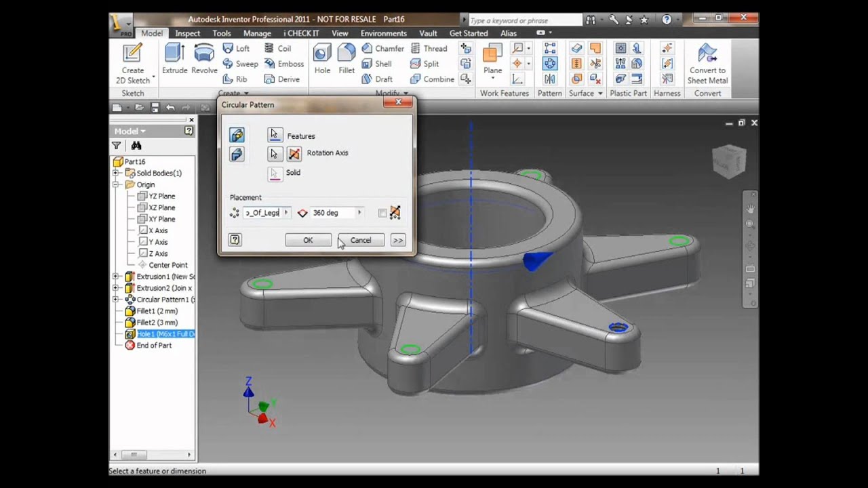Open the Environments menu
The width and height of the screenshot is (868, 488).
coord(383,33)
